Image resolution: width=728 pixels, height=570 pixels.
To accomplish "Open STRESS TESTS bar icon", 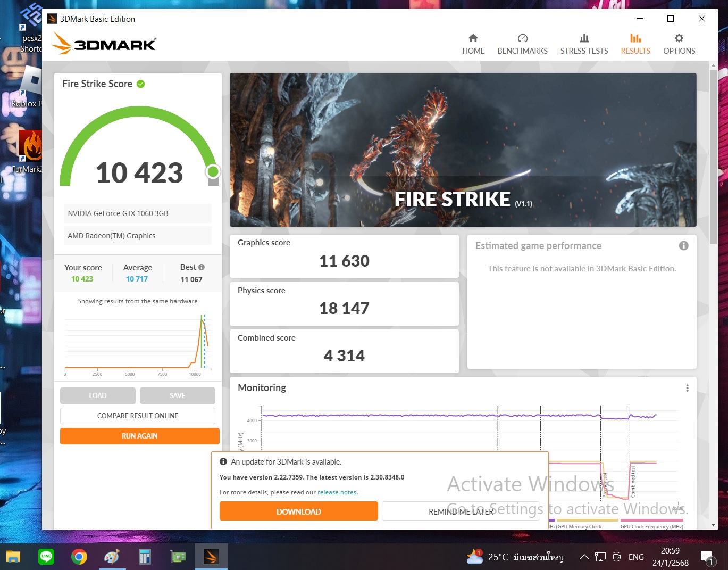I will (x=584, y=38).
